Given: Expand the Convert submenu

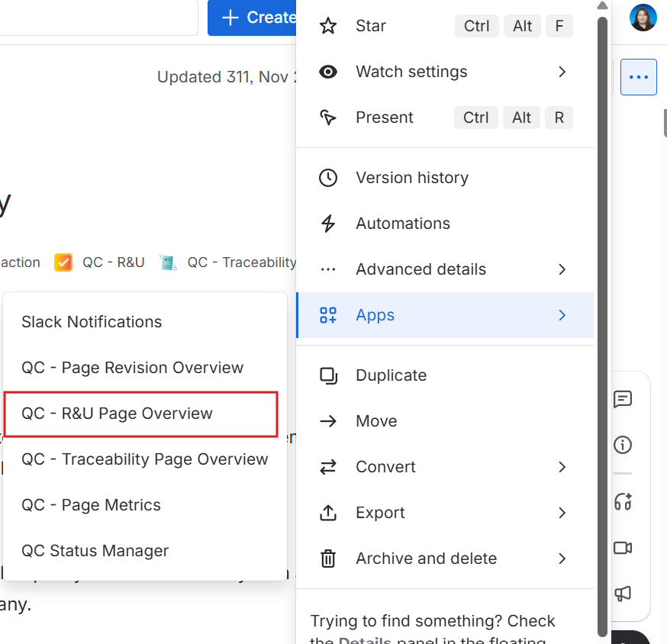Looking at the screenshot, I should point(562,467).
